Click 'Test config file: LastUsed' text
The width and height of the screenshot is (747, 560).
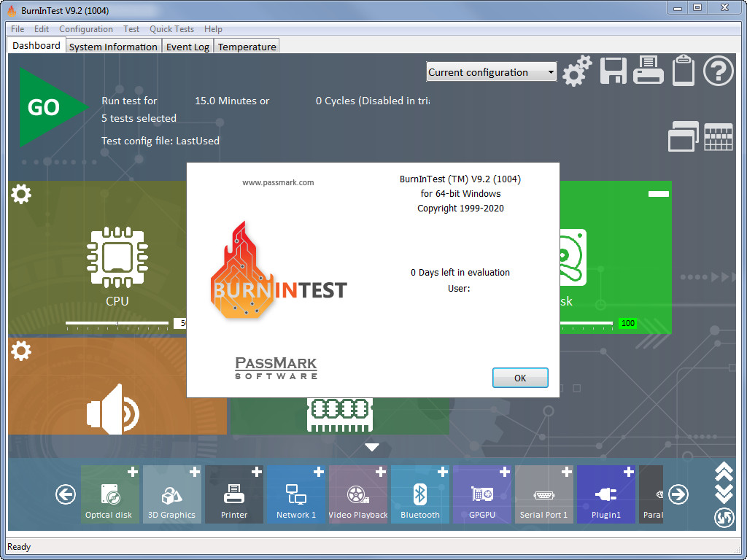160,141
